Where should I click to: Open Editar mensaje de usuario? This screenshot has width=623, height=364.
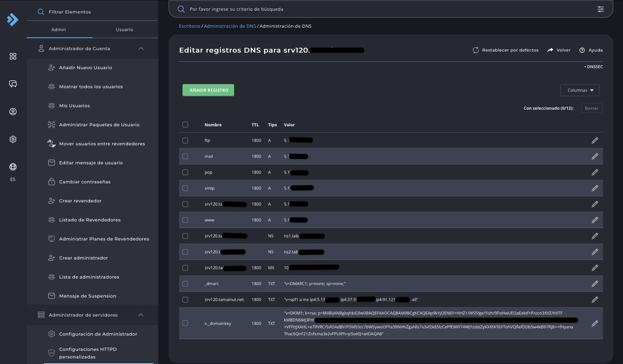(91, 163)
